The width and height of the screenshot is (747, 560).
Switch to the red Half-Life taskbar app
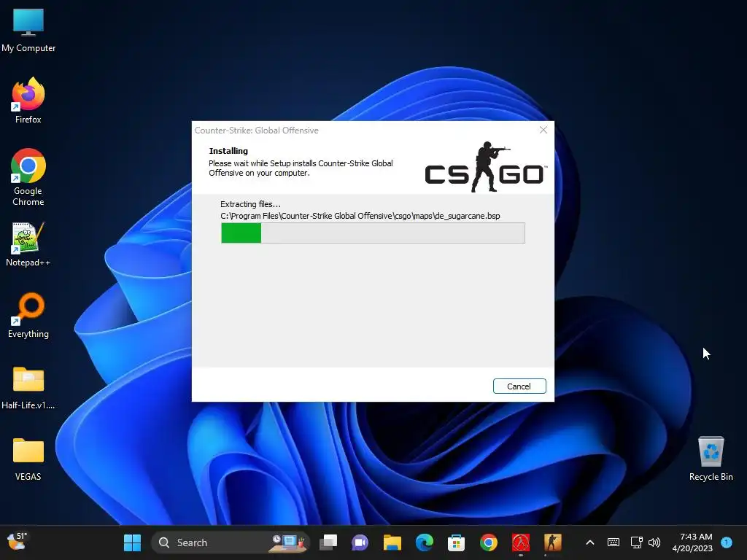pyautogui.click(x=521, y=542)
